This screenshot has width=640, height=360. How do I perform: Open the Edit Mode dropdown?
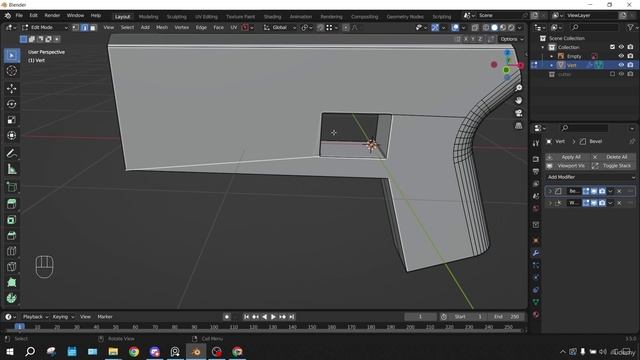pyautogui.click(x=44, y=27)
